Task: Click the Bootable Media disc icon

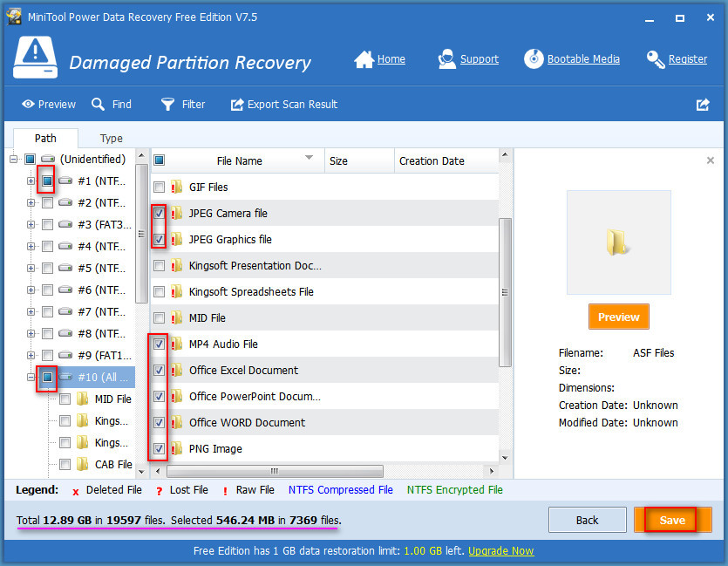Action: point(534,59)
